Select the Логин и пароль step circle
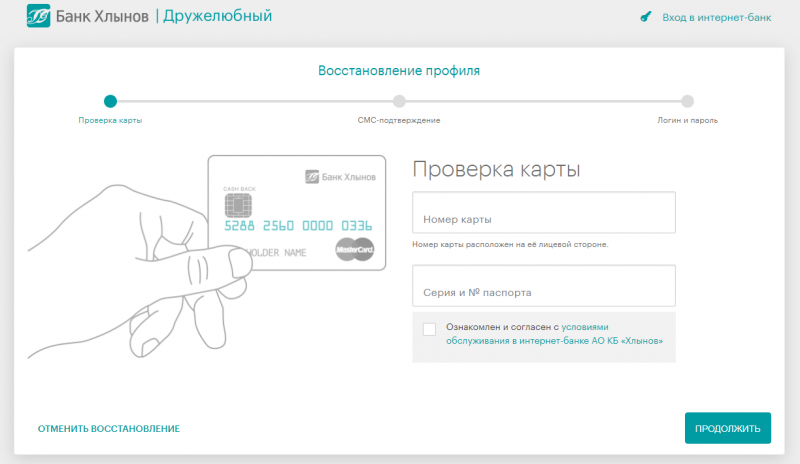The width and height of the screenshot is (800, 464). point(687,101)
